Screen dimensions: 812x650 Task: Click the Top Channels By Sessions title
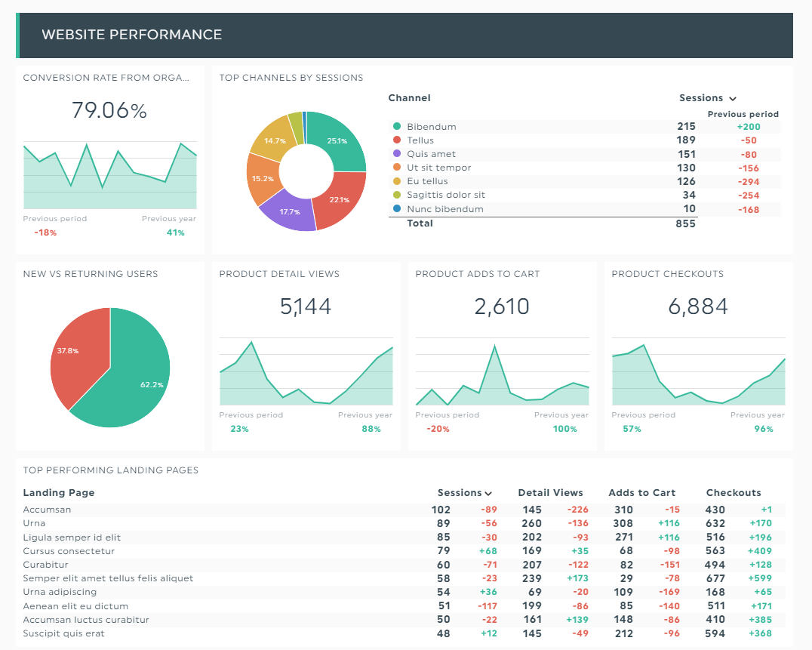pyautogui.click(x=291, y=78)
